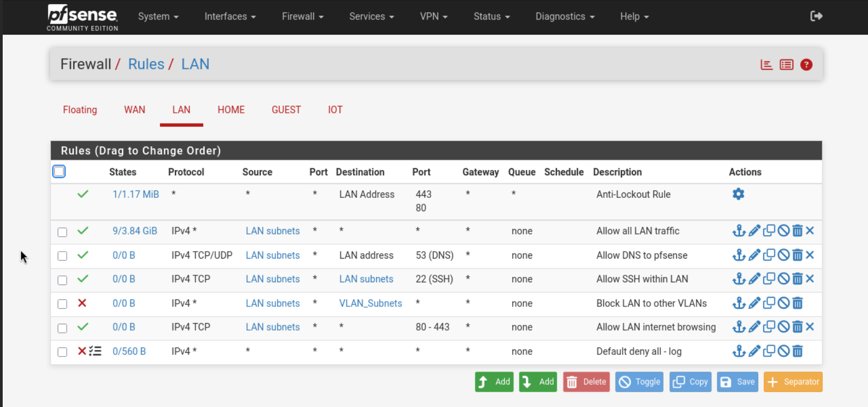Screen dimensions: 868x407
Task: Open the Interfaces dropdown menu
Action: [x=230, y=17]
